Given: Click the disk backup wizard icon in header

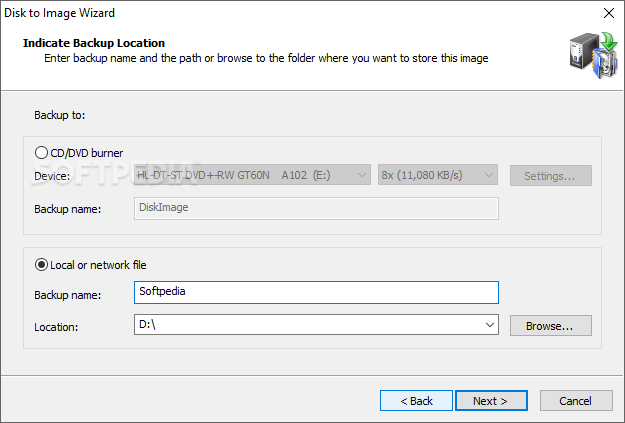Looking at the screenshot, I should point(594,55).
